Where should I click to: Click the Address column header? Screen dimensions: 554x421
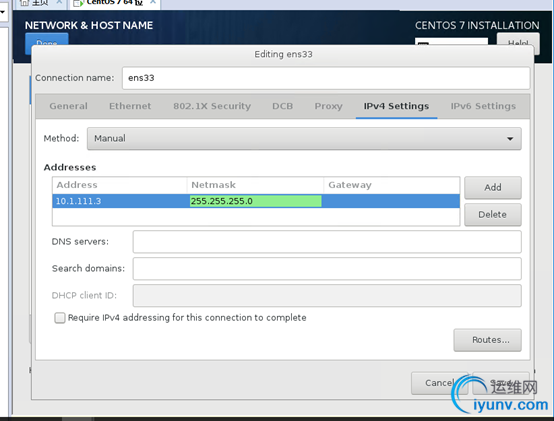[x=119, y=185]
